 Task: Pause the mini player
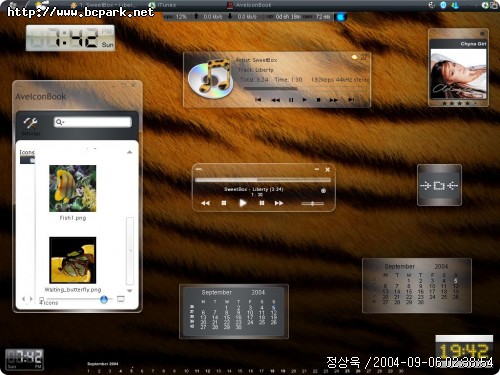point(262,203)
